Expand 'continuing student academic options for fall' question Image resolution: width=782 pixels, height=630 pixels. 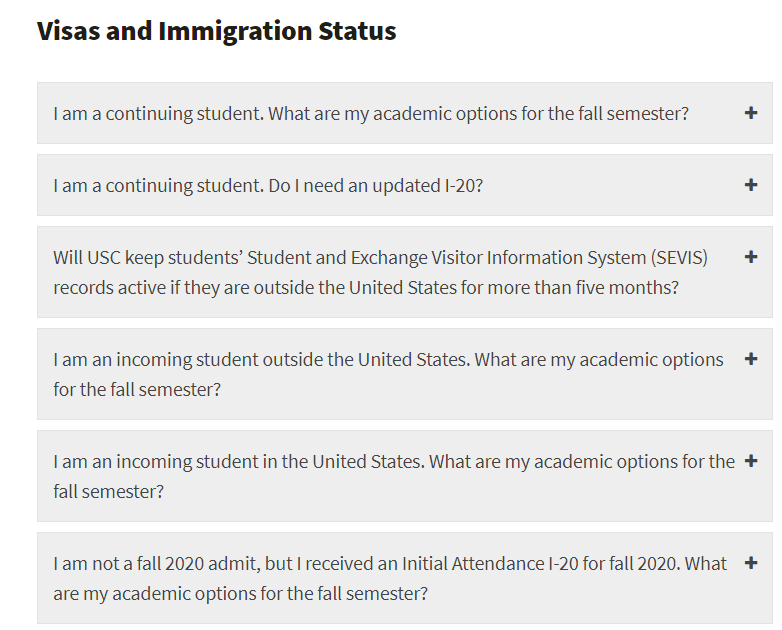[x=371, y=113]
